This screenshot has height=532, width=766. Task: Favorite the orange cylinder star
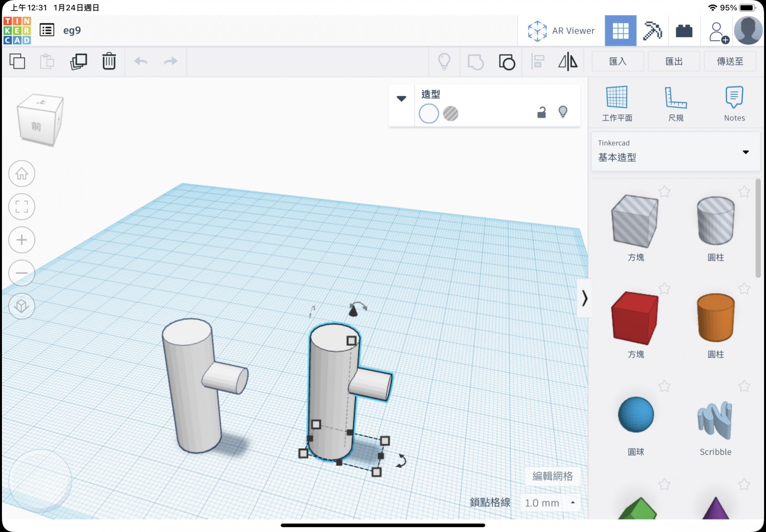click(744, 288)
